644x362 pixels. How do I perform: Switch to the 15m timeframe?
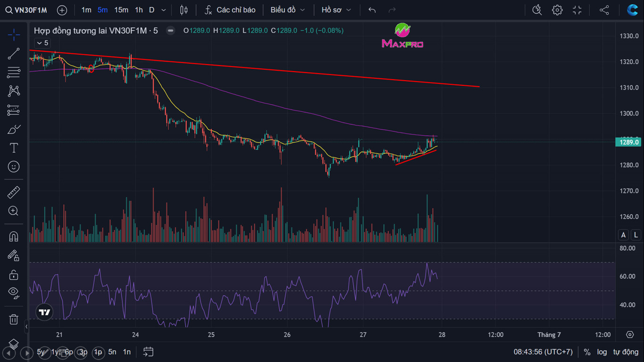click(121, 10)
